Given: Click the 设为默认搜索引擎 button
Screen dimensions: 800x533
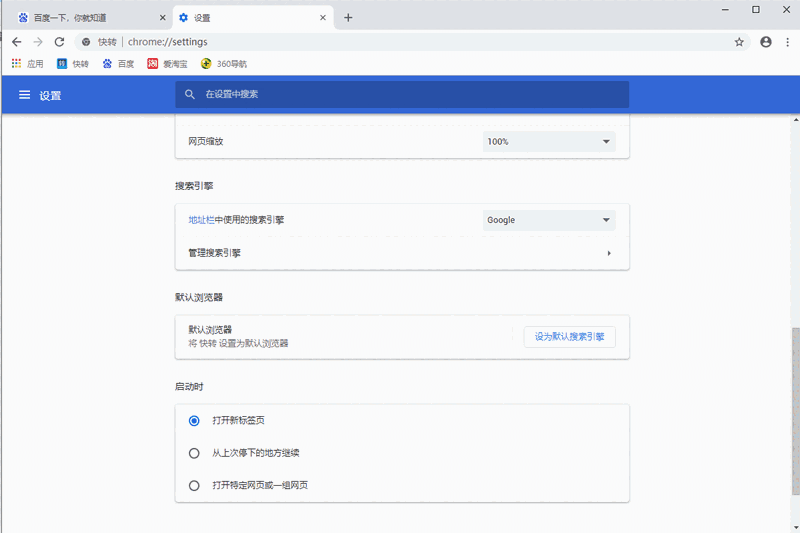Looking at the screenshot, I should pos(569,337).
